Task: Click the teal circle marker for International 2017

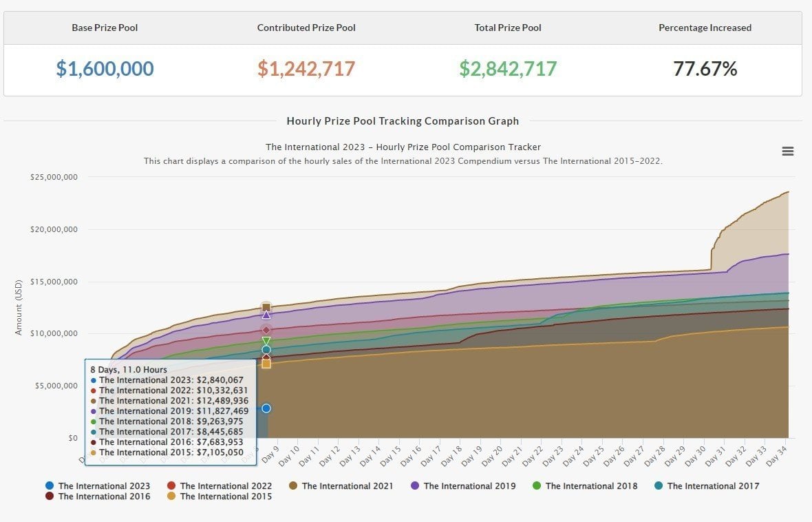Action: [266, 350]
